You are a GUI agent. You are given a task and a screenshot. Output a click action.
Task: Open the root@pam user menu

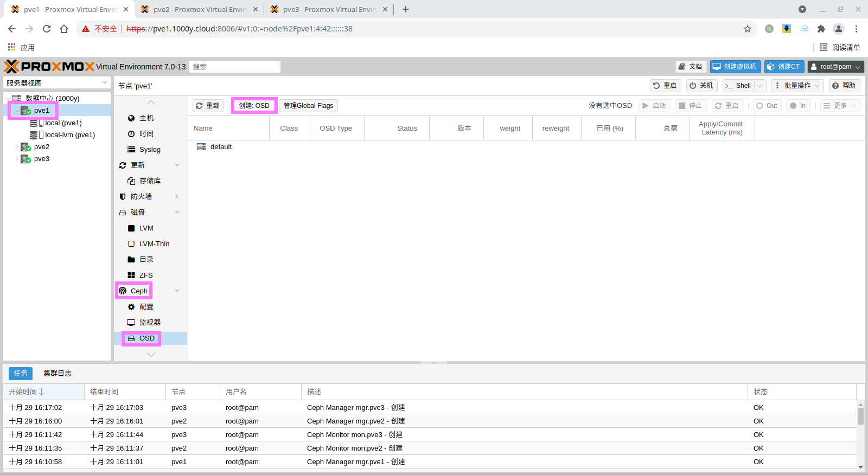coord(835,67)
